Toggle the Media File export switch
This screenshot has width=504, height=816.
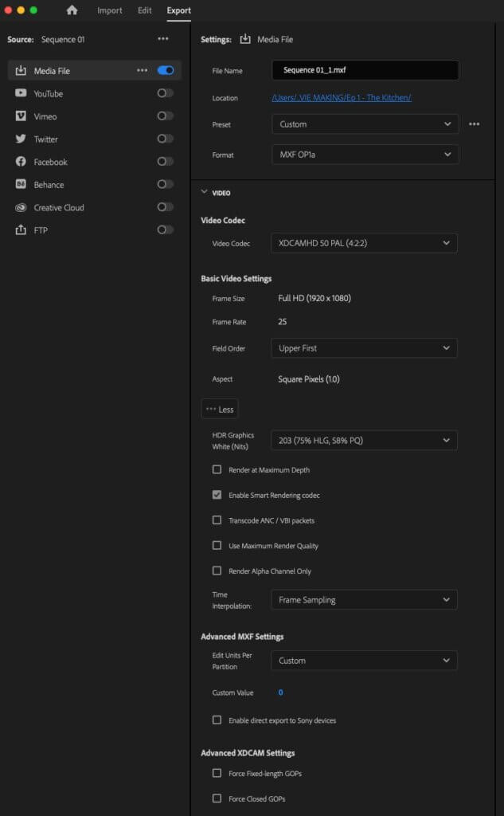coord(165,70)
